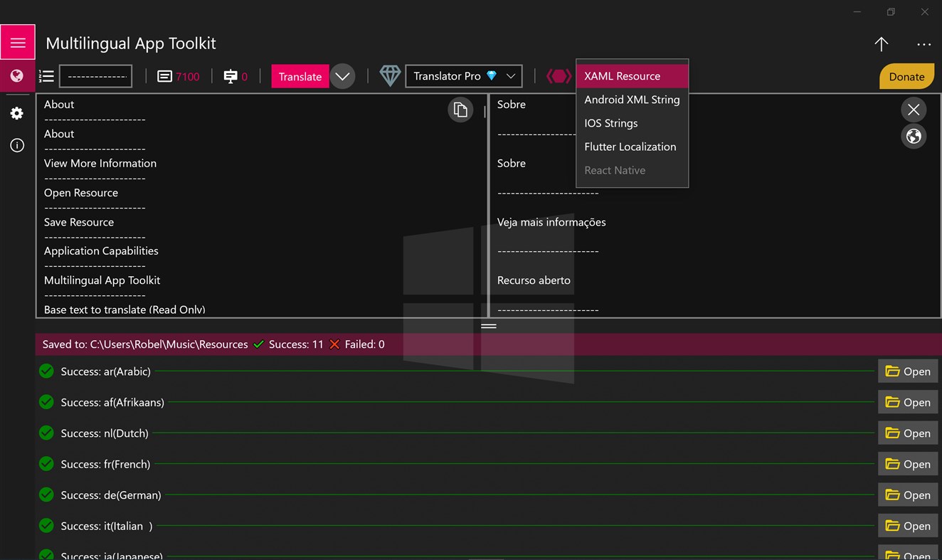Select React Native format entry
Image resolution: width=942 pixels, height=560 pixels.
[632, 170]
